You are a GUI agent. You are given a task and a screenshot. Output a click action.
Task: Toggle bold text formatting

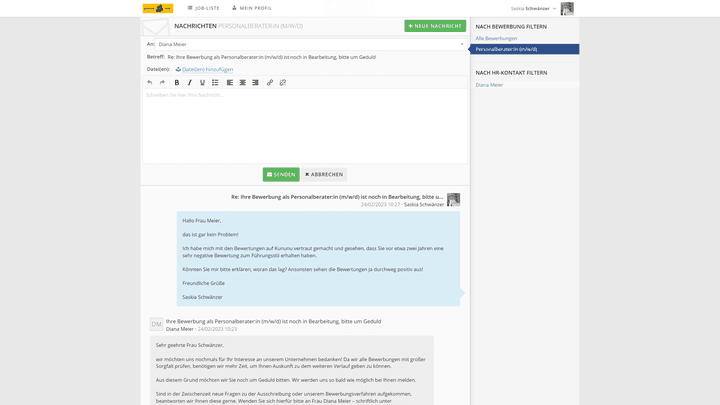[x=177, y=83]
